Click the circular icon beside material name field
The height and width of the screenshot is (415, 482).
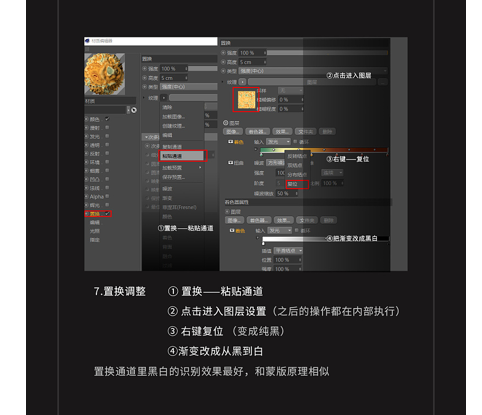click(134, 110)
